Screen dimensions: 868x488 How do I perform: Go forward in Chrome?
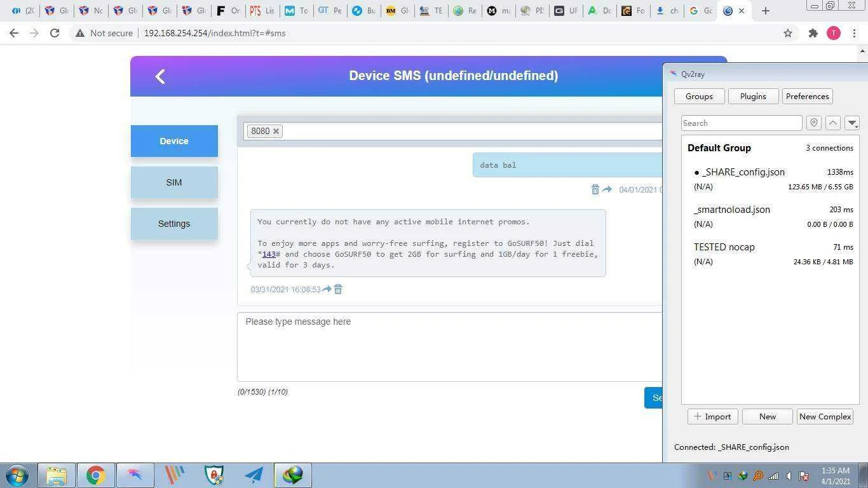(x=34, y=33)
